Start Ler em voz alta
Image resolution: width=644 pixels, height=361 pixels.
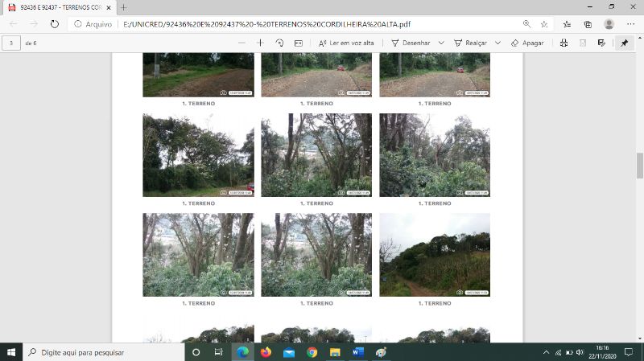pos(346,43)
